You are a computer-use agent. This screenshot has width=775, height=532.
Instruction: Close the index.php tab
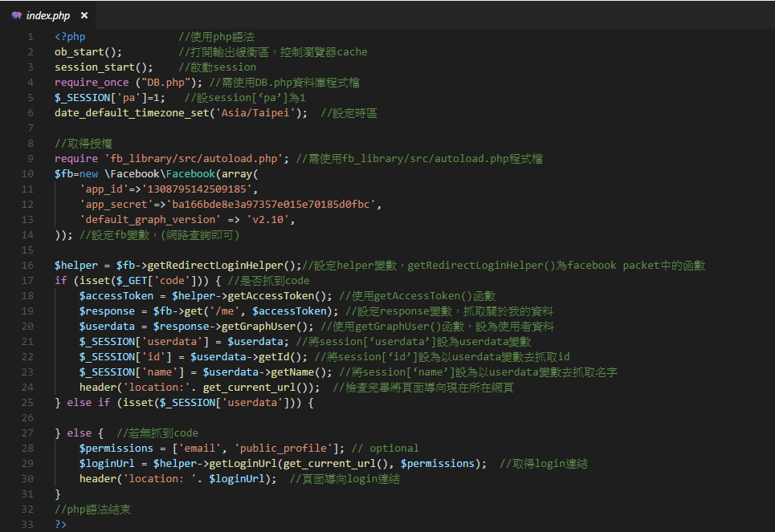point(84,16)
